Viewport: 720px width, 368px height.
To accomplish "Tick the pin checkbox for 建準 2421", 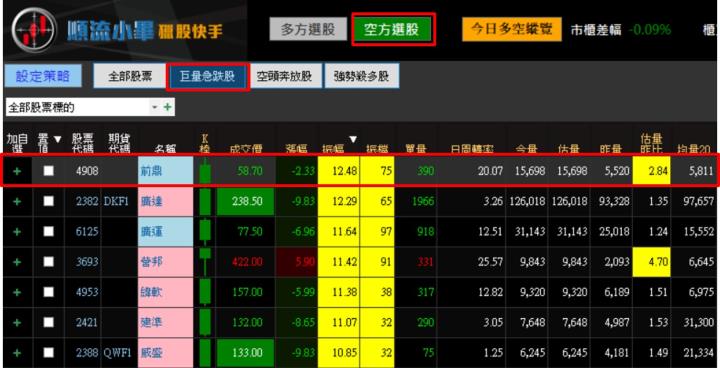I will tap(48, 323).
